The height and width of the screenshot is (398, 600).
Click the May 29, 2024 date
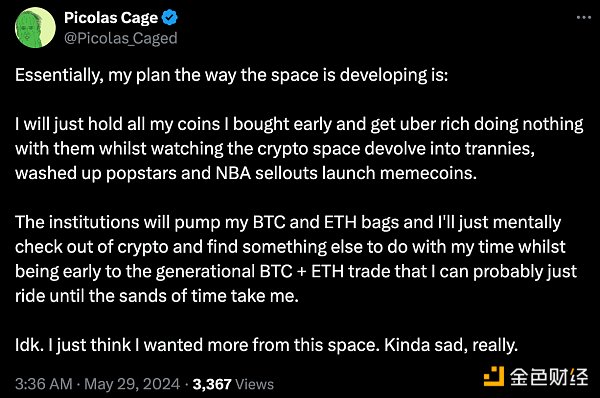[132, 384]
